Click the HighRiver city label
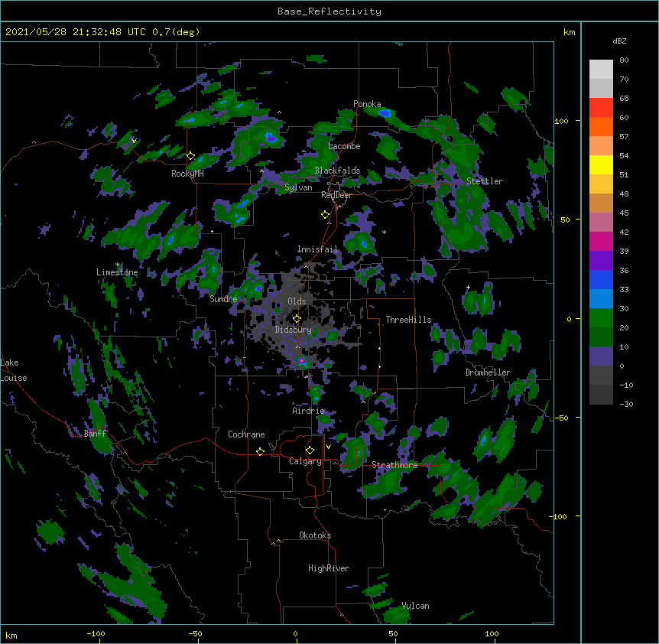 (x=329, y=568)
